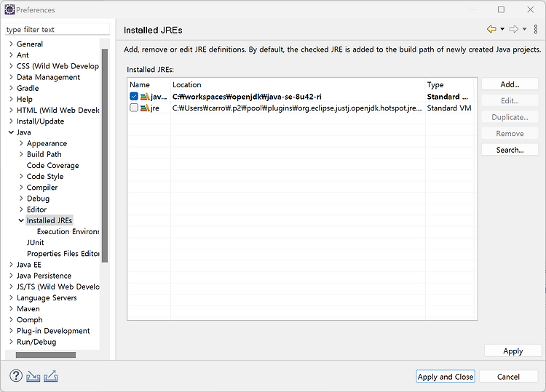Image resolution: width=546 pixels, height=392 pixels.
Task: Select CSS (Wild Web Developer) item
Action: [58, 65]
